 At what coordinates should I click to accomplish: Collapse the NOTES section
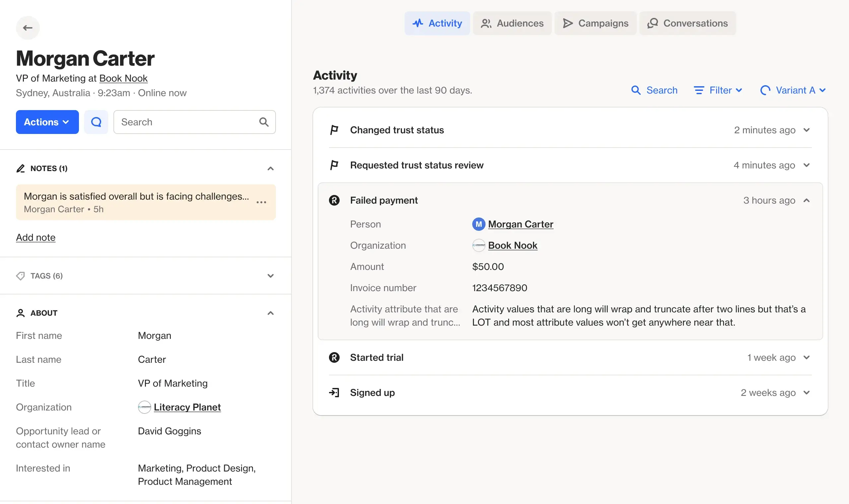(x=271, y=168)
